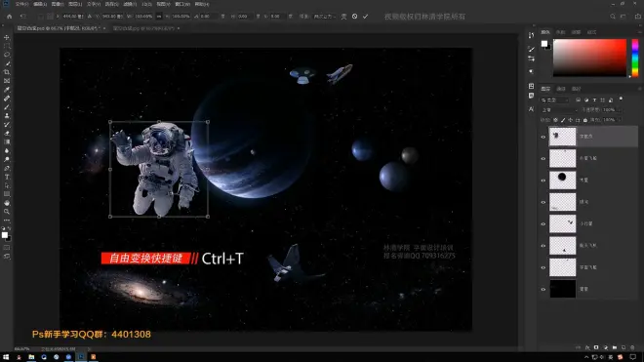
Task: Open the layer filter kind dropdown
Action: (555, 100)
